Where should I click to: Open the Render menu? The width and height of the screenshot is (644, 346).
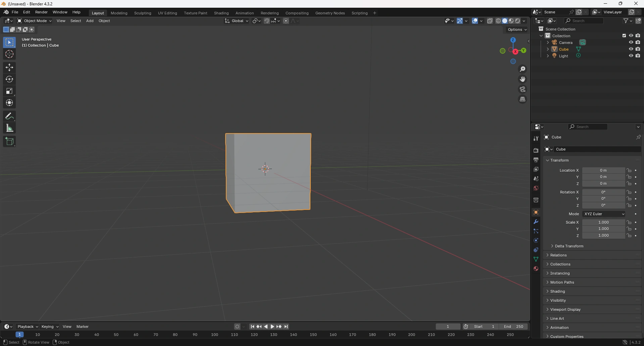(x=41, y=12)
